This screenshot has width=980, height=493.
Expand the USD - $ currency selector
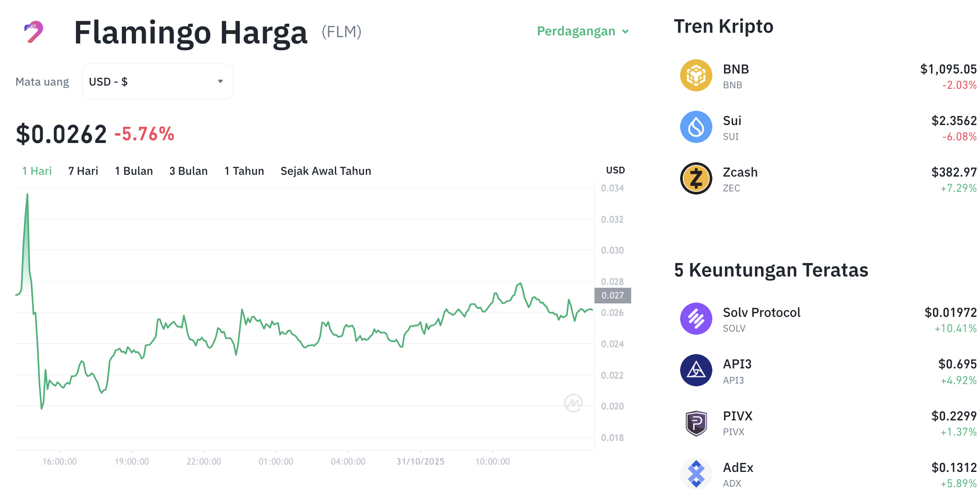point(157,82)
